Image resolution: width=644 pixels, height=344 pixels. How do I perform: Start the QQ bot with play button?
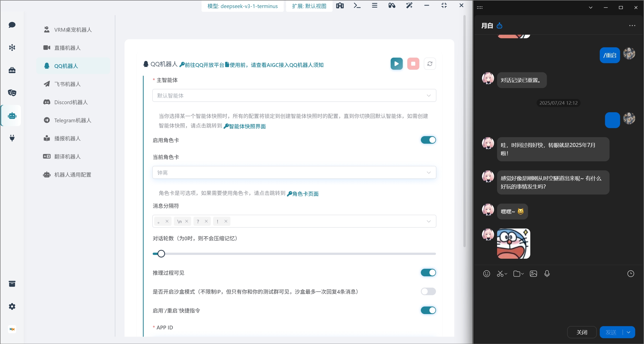point(396,64)
